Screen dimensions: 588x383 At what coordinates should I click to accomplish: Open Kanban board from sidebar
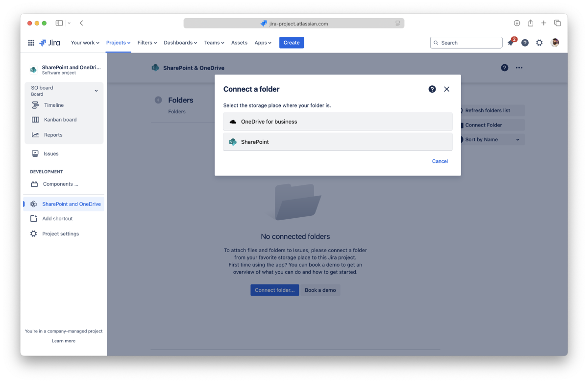click(60, 120)
